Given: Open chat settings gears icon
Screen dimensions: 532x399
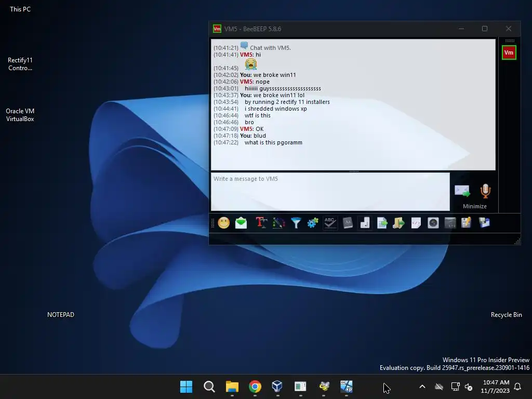Looking at the screenshot, I should point(313,223).
